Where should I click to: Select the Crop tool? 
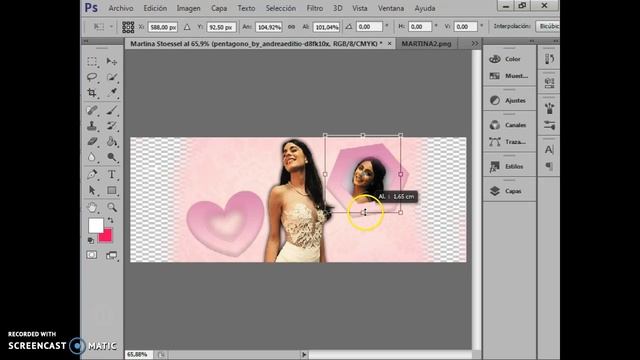coord(92,93)
